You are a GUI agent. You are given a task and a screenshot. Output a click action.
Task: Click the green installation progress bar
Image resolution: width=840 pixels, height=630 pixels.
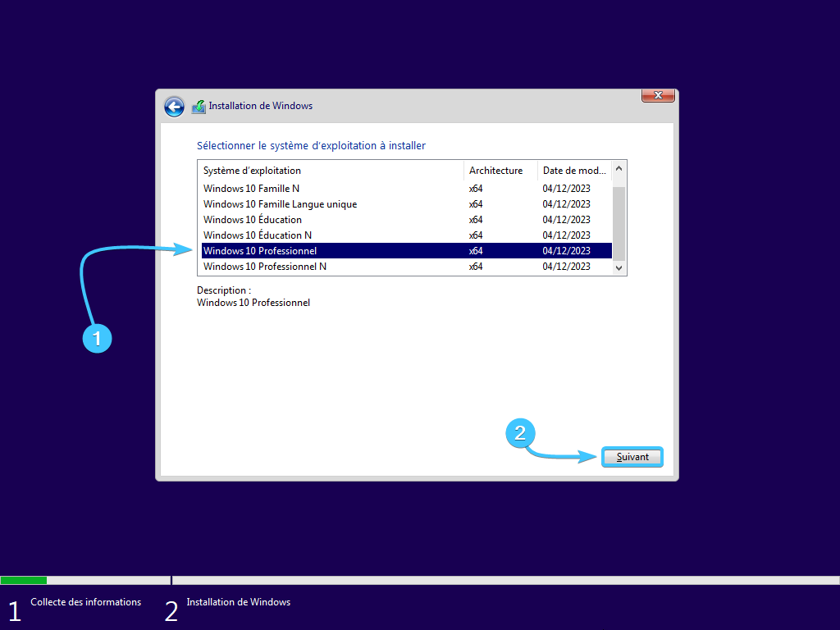tap(24, 580)
